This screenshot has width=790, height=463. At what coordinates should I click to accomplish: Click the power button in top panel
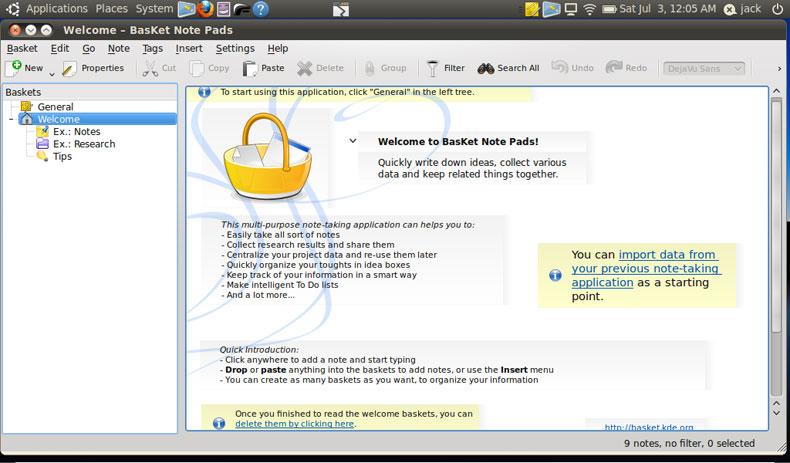(x=777, y=9)
